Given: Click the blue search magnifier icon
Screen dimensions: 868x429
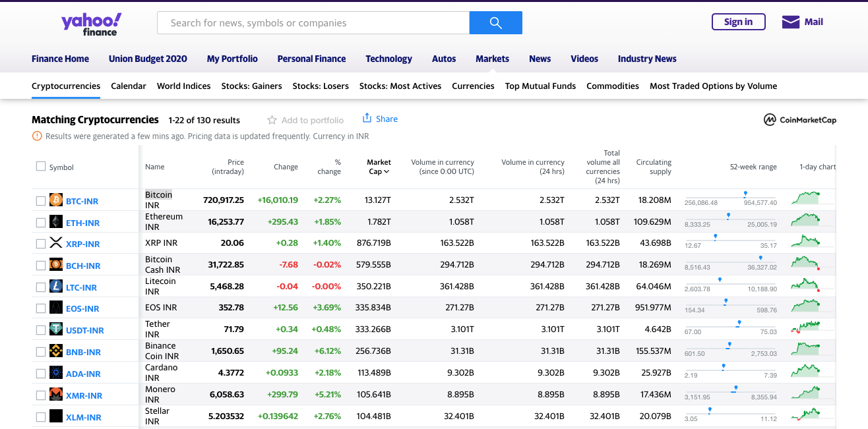Looking at the screenshot, I should 495,22.
